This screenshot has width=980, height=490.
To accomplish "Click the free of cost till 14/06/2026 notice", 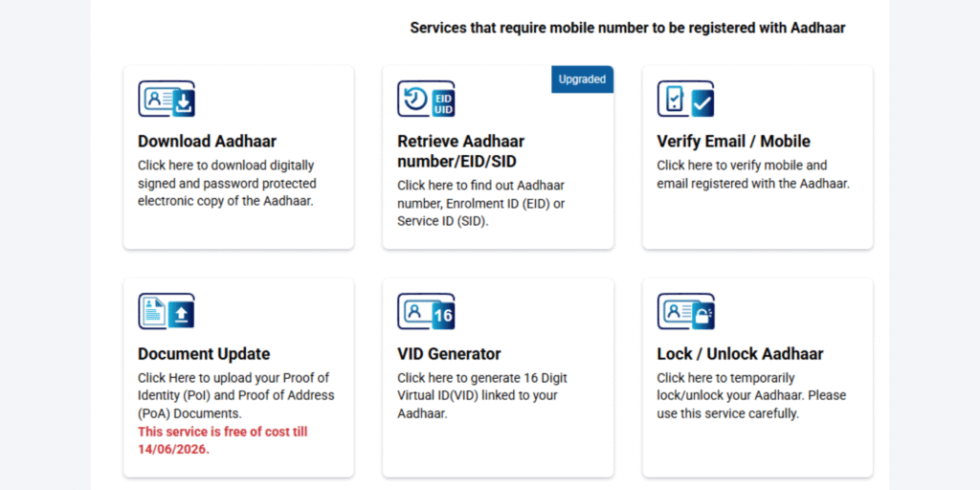I will click(222, 440).
